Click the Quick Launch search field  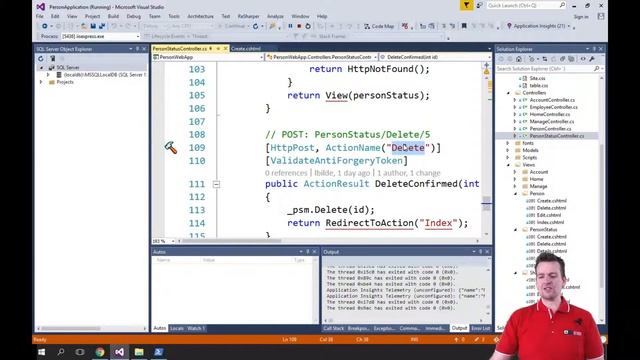526,5
